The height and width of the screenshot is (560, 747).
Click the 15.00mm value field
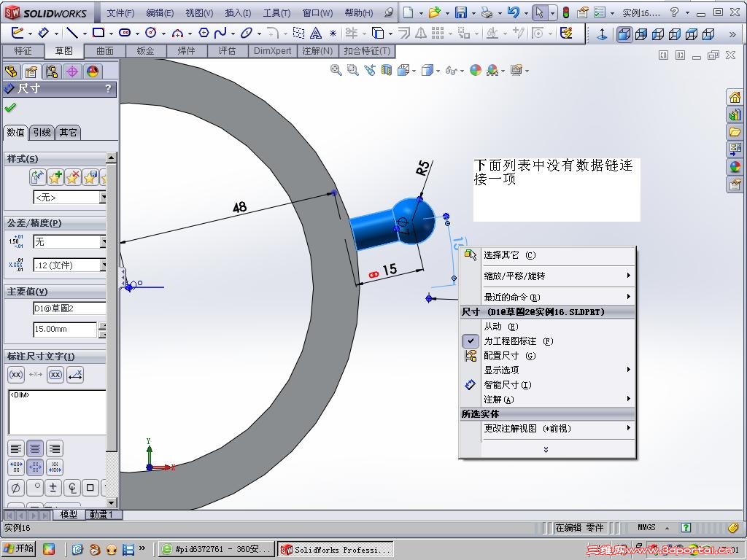(x=65, y=329)
